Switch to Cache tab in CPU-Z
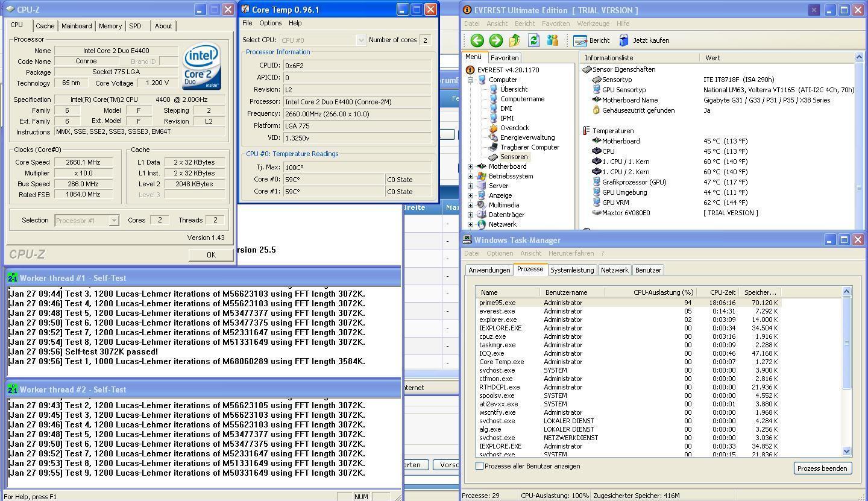 [x=45, y=26]
